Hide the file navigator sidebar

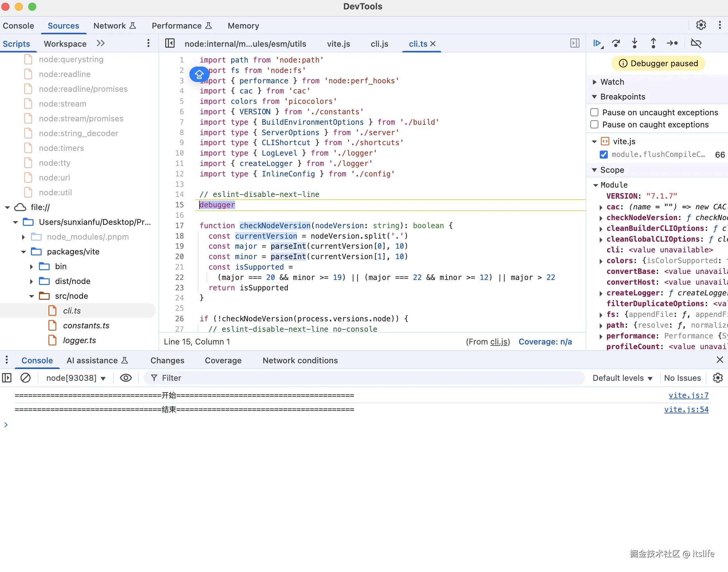[x=170, y=43]
